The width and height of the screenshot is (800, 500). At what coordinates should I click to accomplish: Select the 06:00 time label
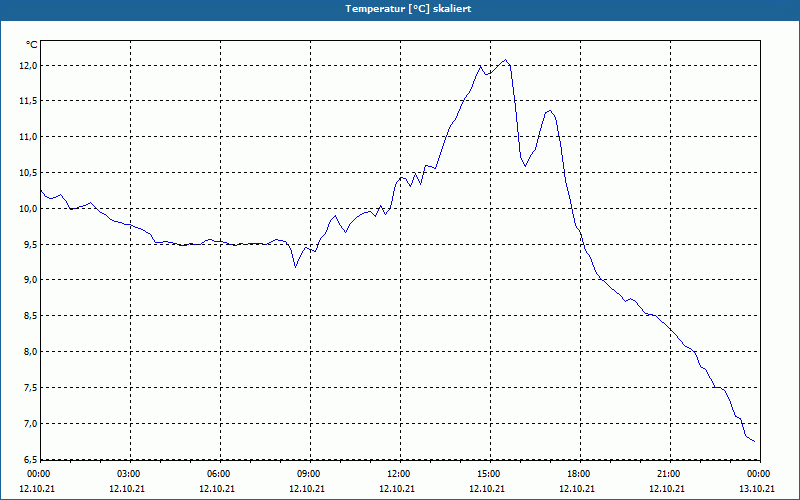[x=220, y=474]
